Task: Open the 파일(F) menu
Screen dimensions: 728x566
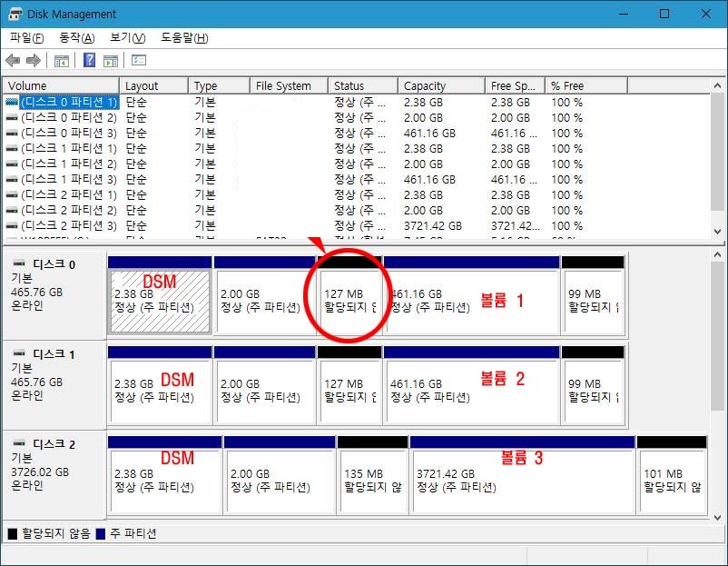Action: [x=26, y=38]
